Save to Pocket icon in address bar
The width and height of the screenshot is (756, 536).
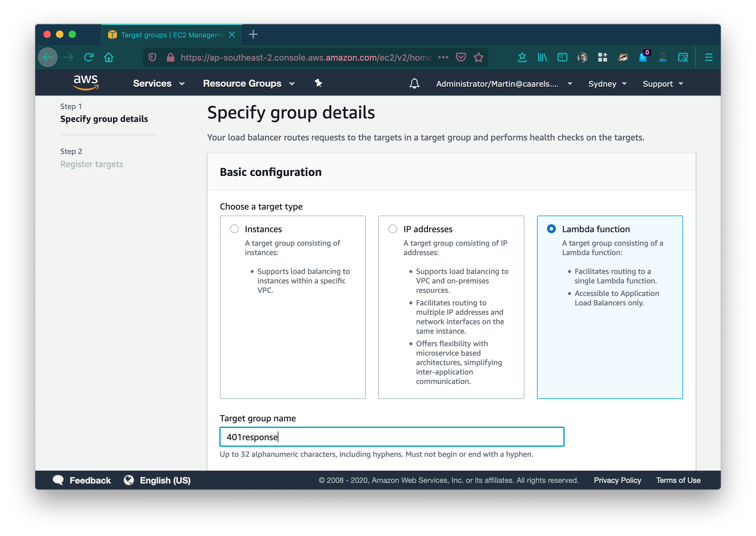(461, 57)
